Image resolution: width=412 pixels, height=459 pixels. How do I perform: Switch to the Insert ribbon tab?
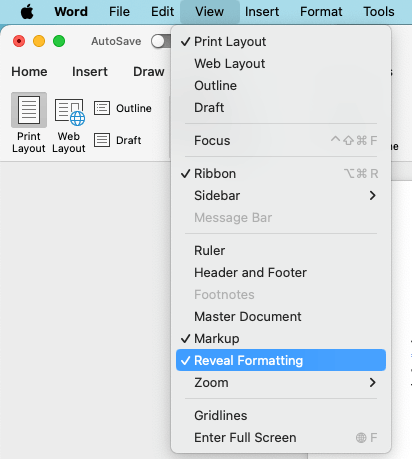pyautogui.click(x=90, y=71)
